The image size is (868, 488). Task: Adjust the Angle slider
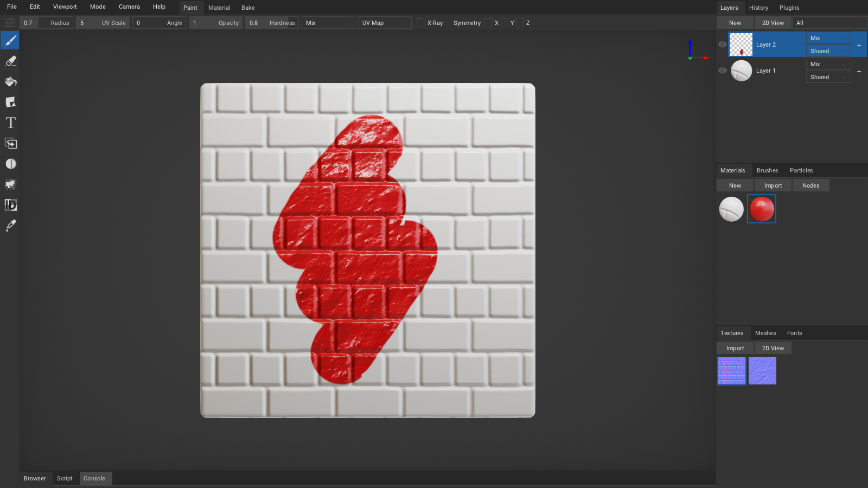coord(159,23)
